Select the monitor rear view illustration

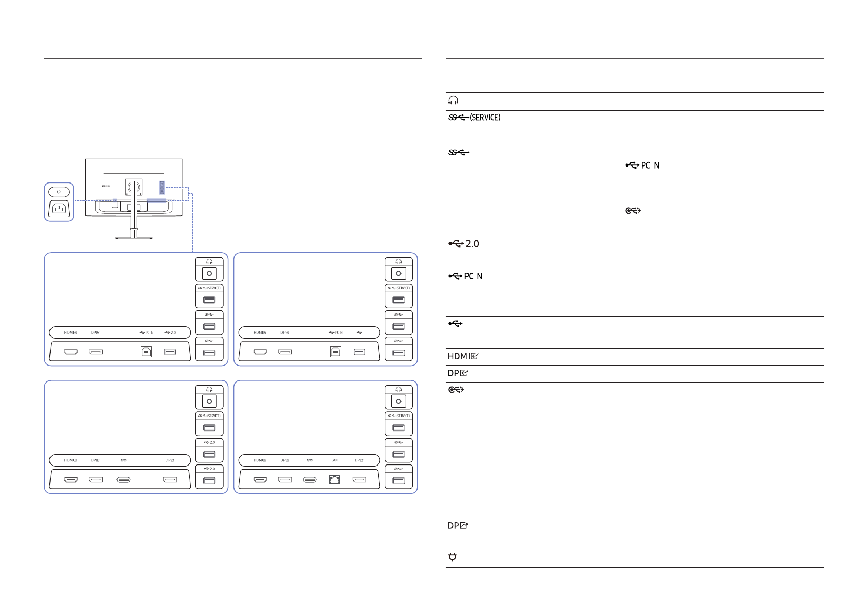pos(133,198)
